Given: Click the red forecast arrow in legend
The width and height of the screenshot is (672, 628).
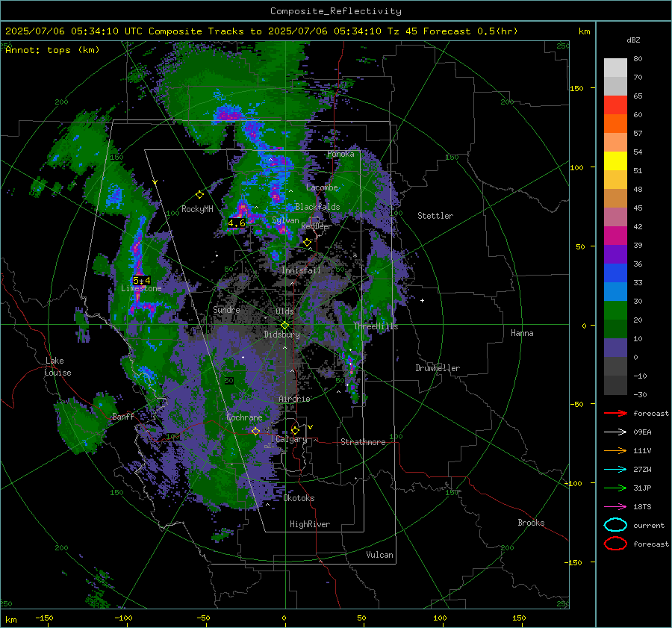Looking at the screenshot, I should (x=615, y=413).
